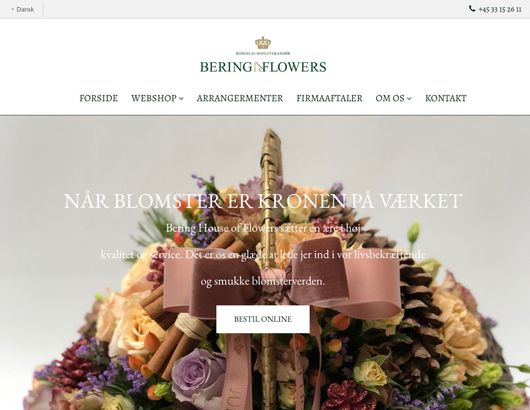Click the Bestil Online button
Viewport: 530px width, 410px height.
tap(263, 319)
